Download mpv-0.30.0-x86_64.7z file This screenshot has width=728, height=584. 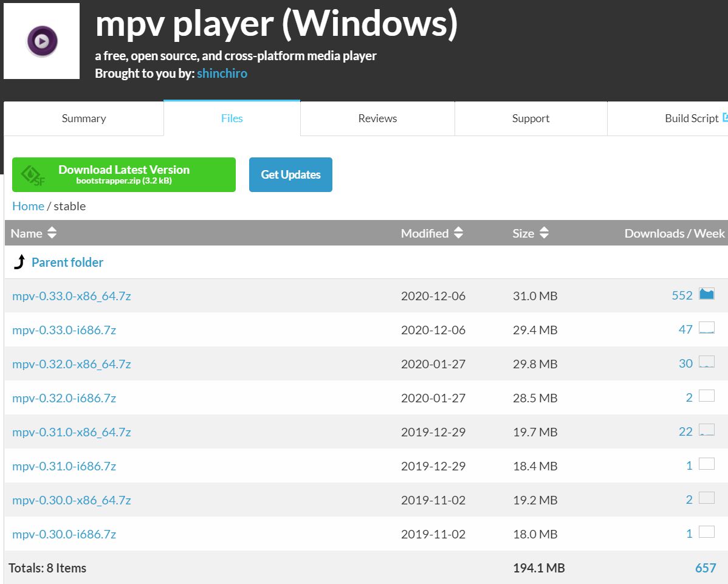tap(72, 500)
